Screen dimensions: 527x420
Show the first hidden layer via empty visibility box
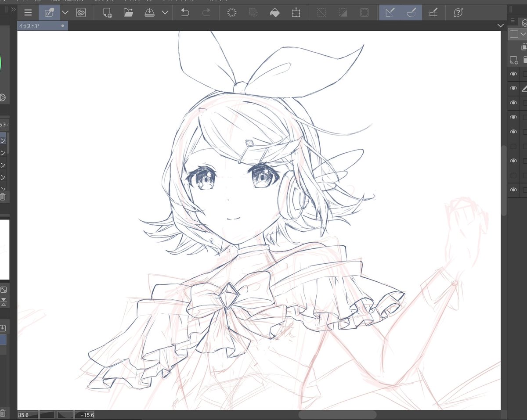[513, 146]
